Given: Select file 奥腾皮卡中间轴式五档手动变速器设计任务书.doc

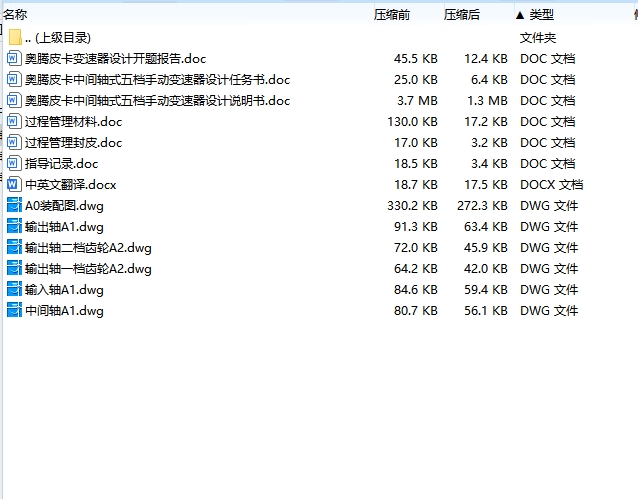Looking at the screenshot, I should point(157,79).
